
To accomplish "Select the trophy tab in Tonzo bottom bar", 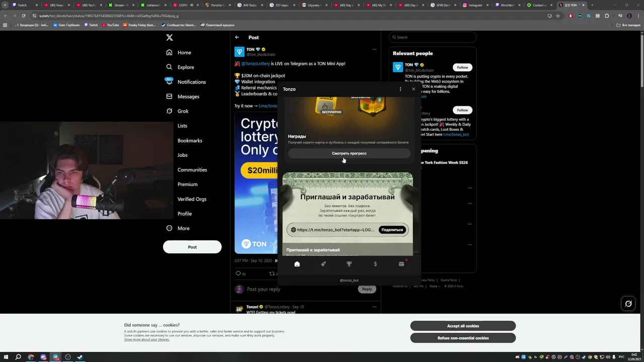I will click(349, 264).
